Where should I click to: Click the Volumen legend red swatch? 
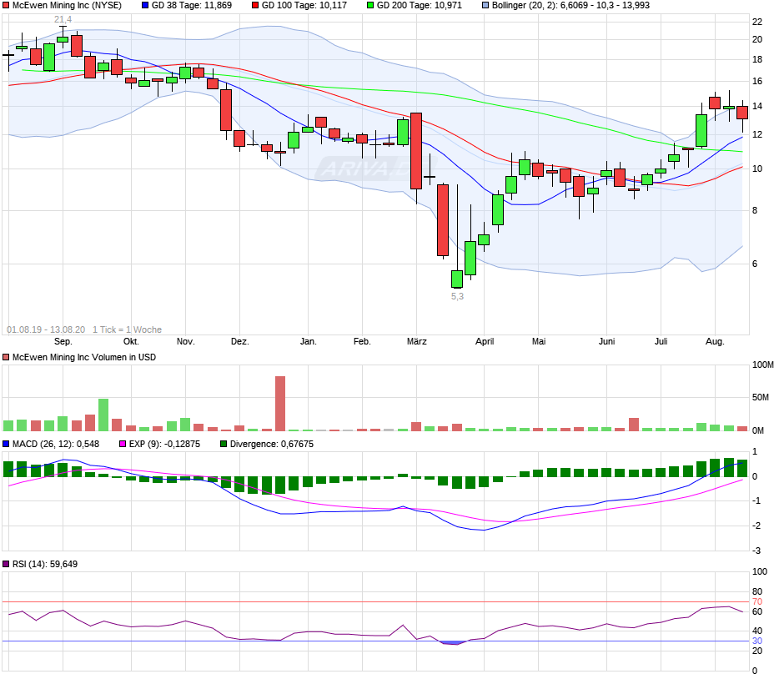[x=6, y=358]
